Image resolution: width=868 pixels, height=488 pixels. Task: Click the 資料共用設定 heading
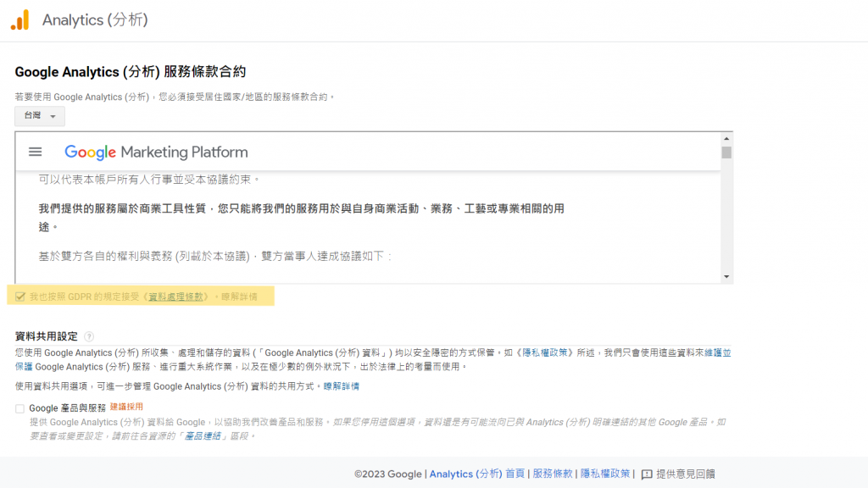(47, 336)
